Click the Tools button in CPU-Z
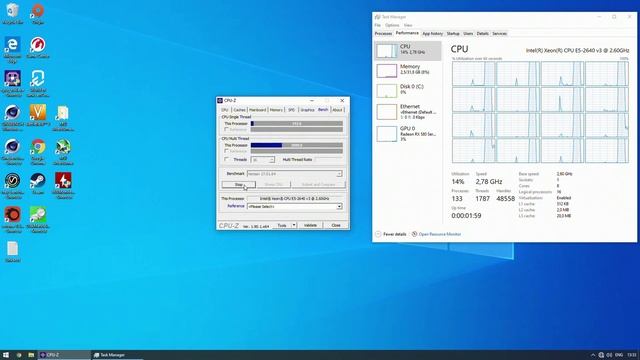This screenshot has width=640, height=360. [x=282, y=225]
